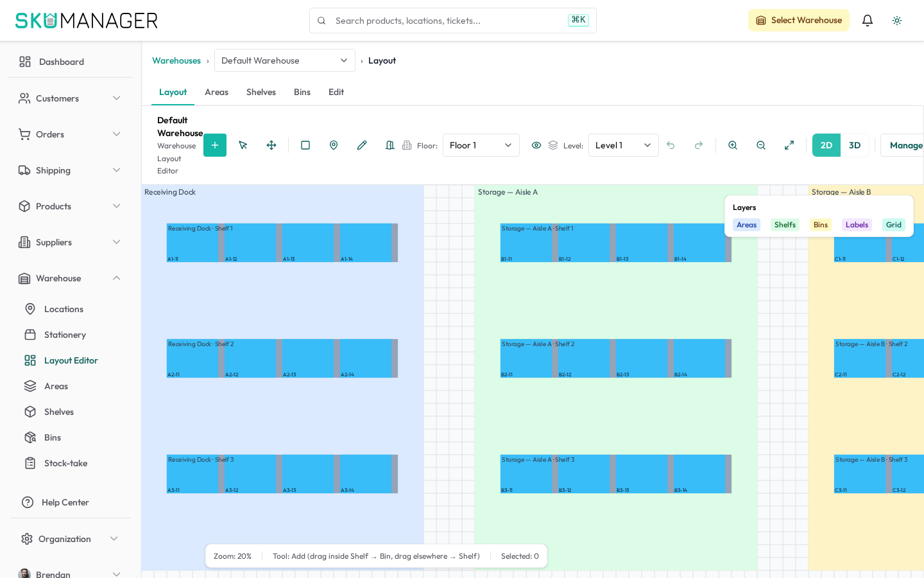Click the 'Storage — Aisle A' area label

[508, 192]
